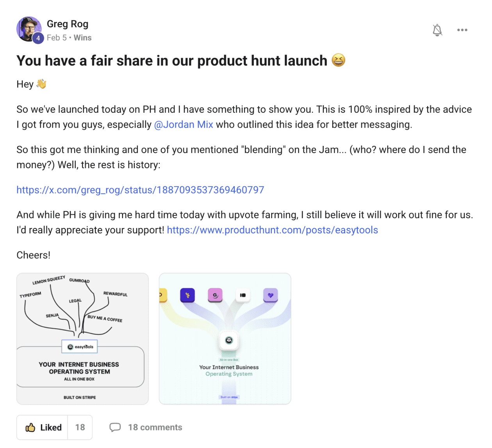Screen dimensions: 492x448
Task: Open the Wins category link
Action: pyautogui.click(x=82, y=38)
